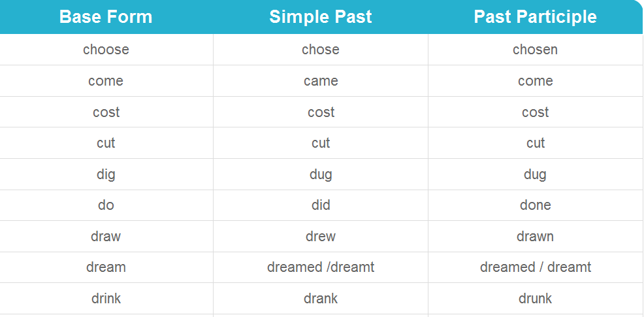Click the Base Form column header
The image size is (644, 317).
coord(106,17)
